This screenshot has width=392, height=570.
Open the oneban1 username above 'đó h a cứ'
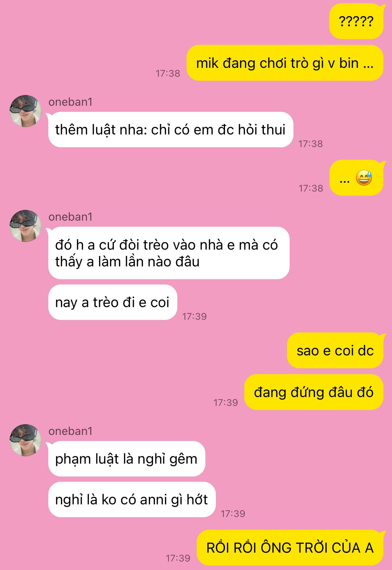(x=70, y=217)
